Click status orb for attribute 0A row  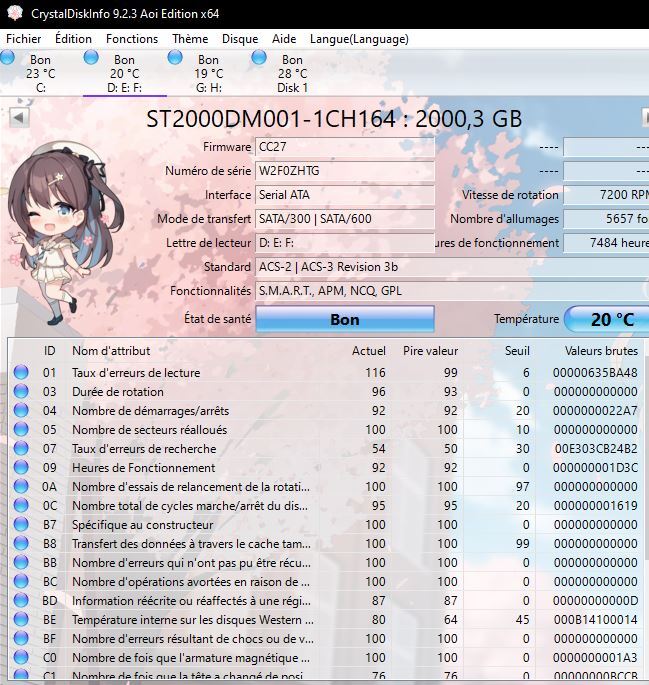(x=21, y=486)
